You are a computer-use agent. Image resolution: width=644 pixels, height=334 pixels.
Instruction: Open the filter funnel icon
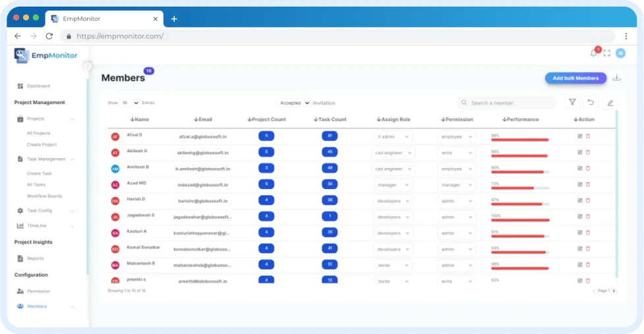click(572, 102)
